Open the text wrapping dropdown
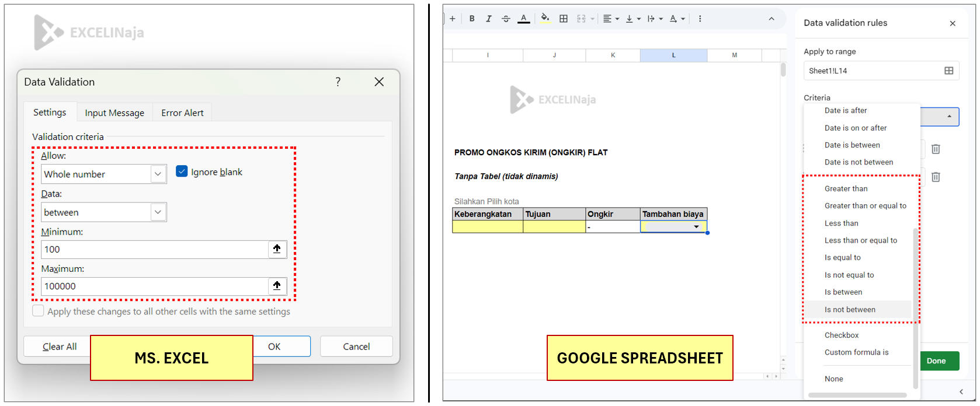This screenshot has height=406, width=980. pos(655,19)
